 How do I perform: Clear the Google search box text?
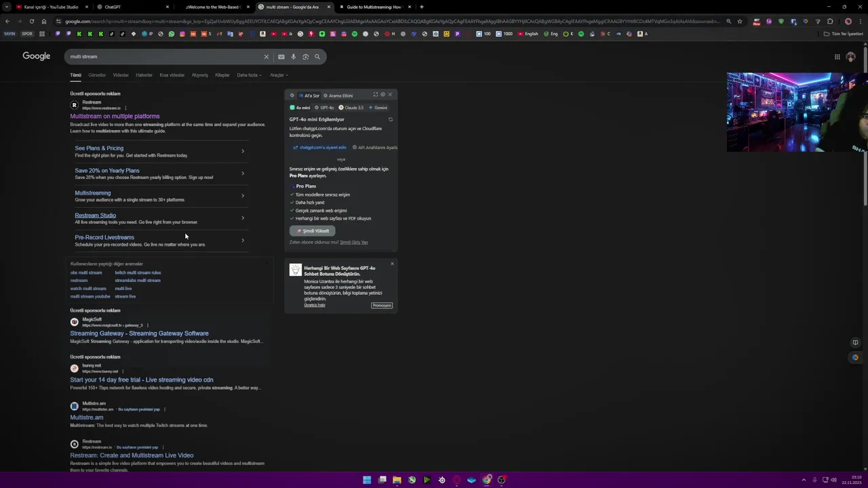pyautogui.click(x=266, y=57)
